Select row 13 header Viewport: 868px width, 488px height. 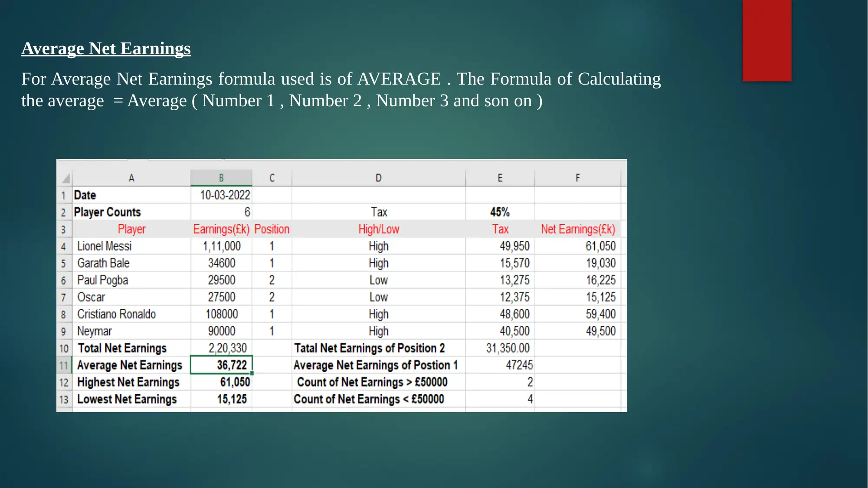tap(64, 399)
